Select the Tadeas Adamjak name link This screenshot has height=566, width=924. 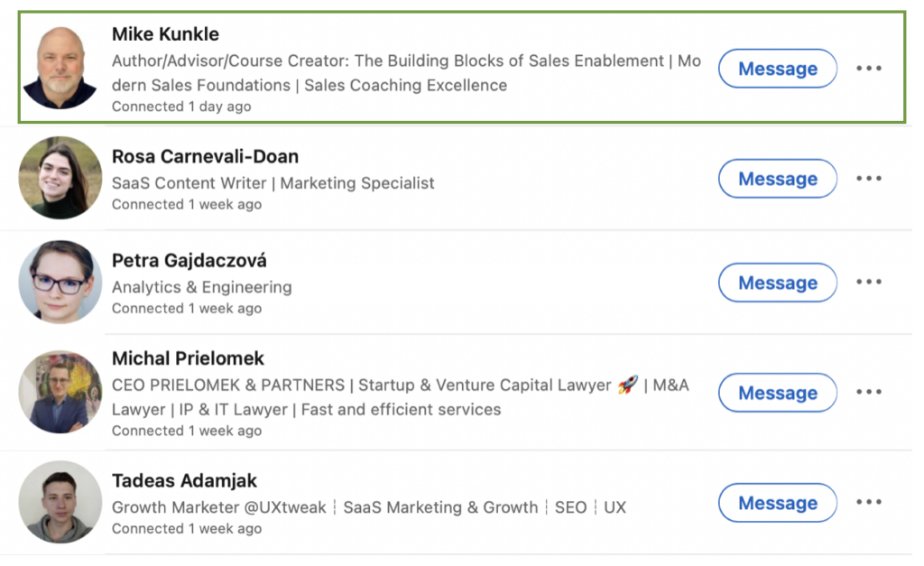click(x=184, y=481)
